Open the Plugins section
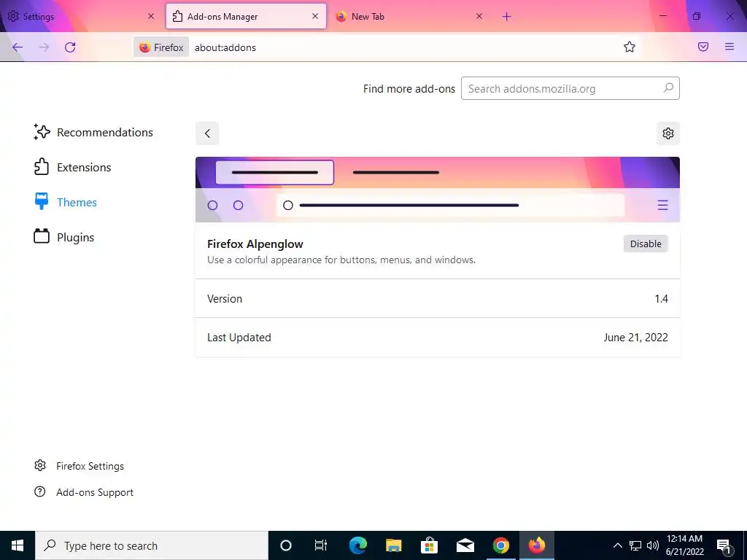This screenshot has width=747, height=560. [64, 237]
